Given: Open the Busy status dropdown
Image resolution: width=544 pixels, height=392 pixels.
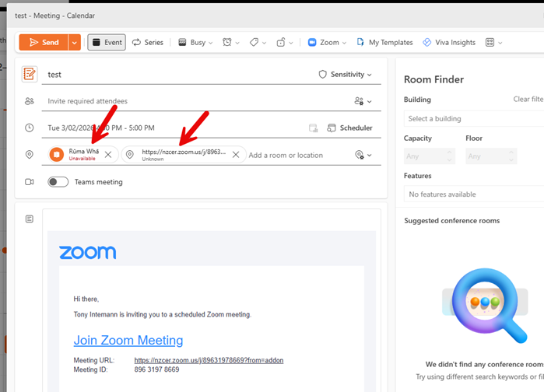Looking at the screenshot, I should [195, 42].
